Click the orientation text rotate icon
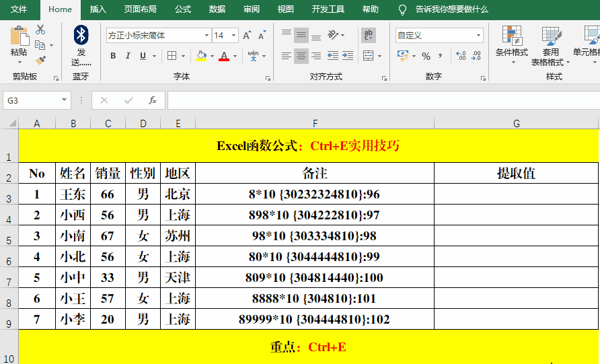Viewport: 600px width, 364px height. pos(333,35)
